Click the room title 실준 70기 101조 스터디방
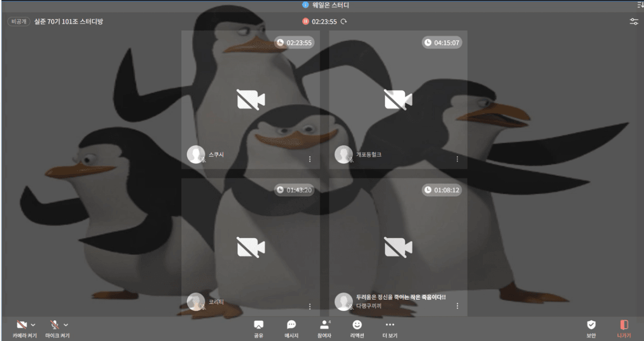Viewport: 644px width, 341px height. (x=68, y=21)
